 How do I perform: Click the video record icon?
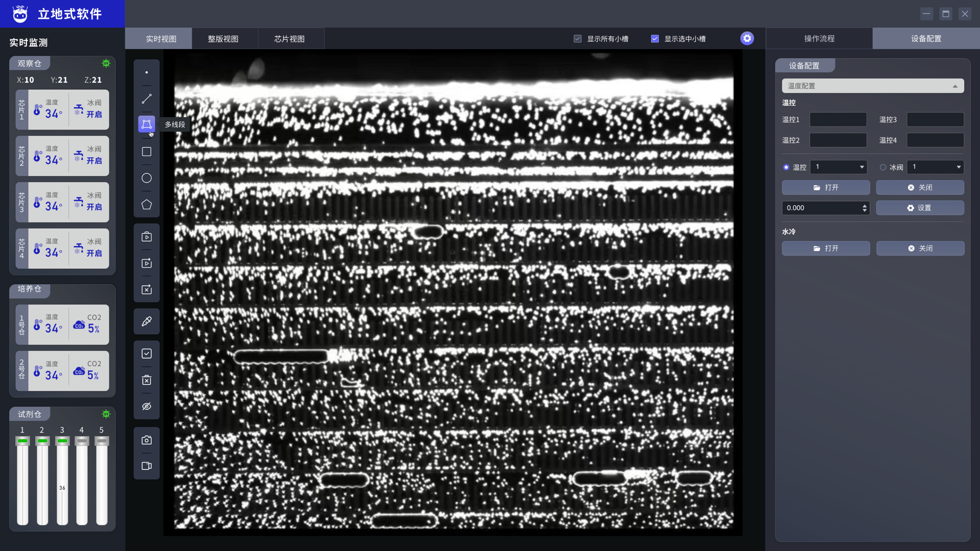pyautogui.click(x=146, y=466)
